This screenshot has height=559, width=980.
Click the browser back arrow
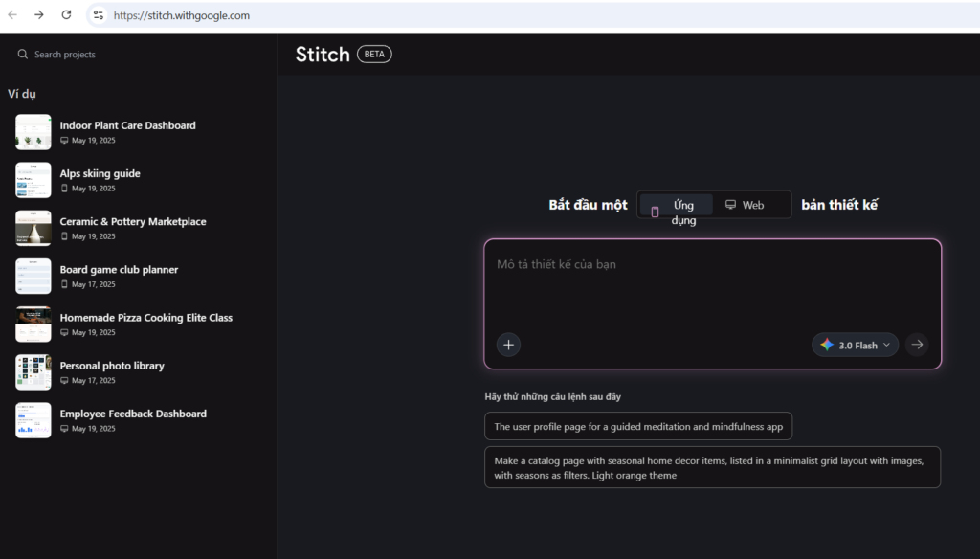click(x=13, y=15)
